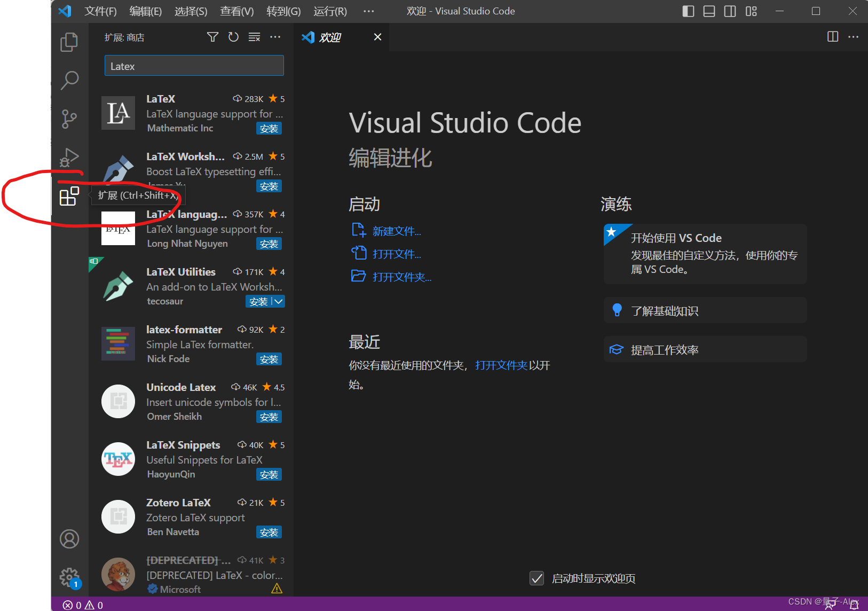Open the Search sidebar icon
The image size is (868, 611).
(69, 80)
